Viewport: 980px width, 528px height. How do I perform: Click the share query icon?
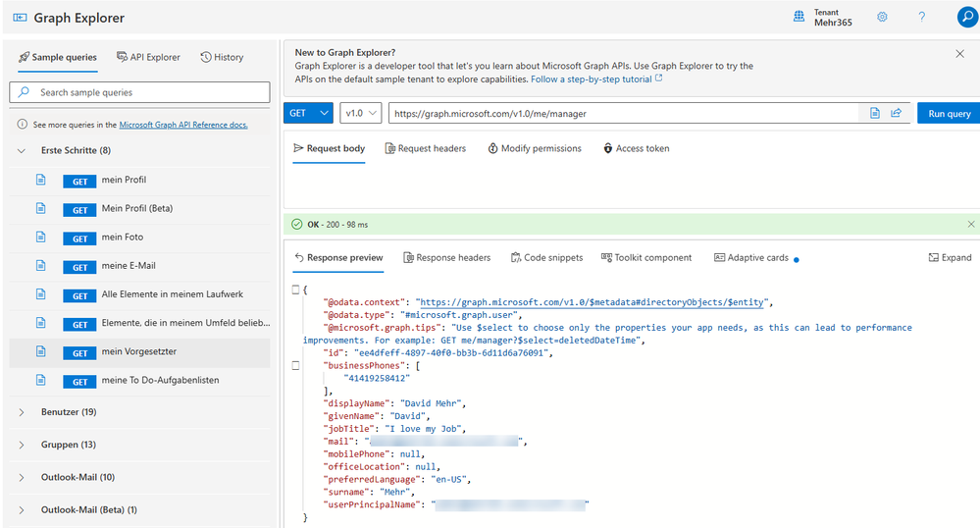pyautogui.click(x=897, y=113)
